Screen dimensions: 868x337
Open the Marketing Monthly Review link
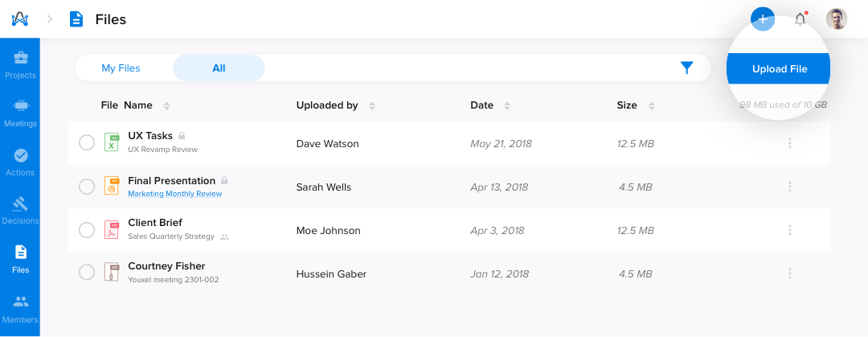[175, 194]
